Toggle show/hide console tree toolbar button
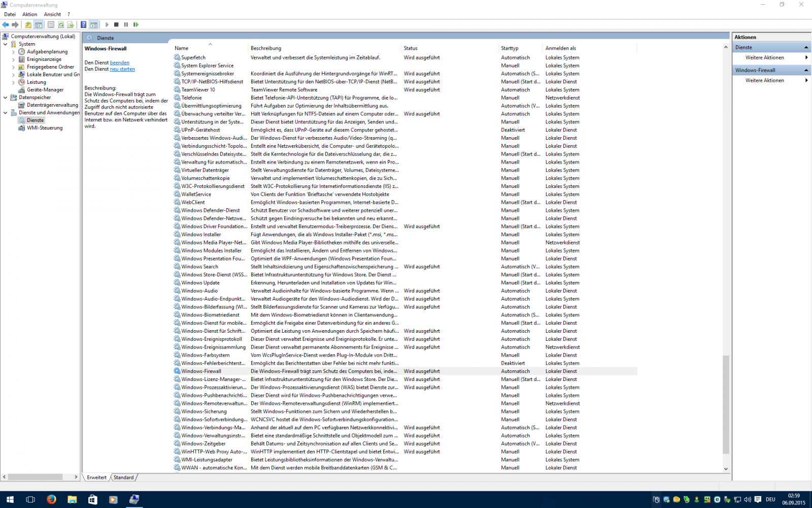The height and width of the screenshot is (508, 812). point(39,24)
